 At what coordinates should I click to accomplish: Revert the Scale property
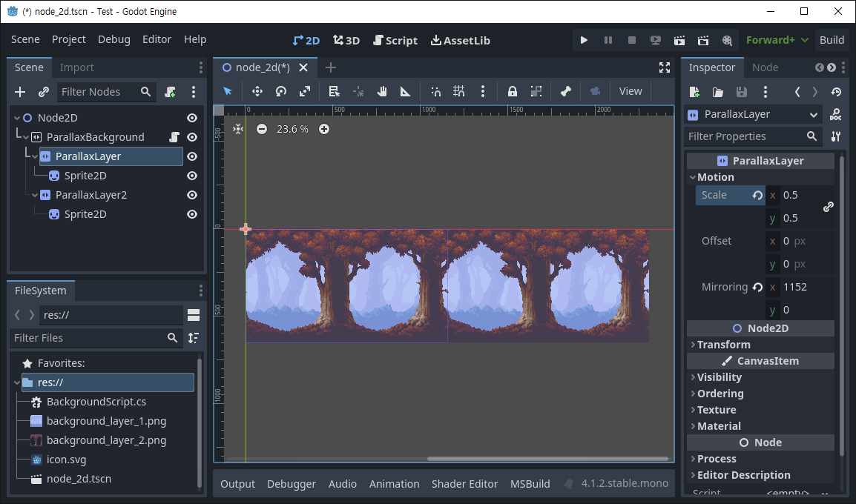point(757,195)
